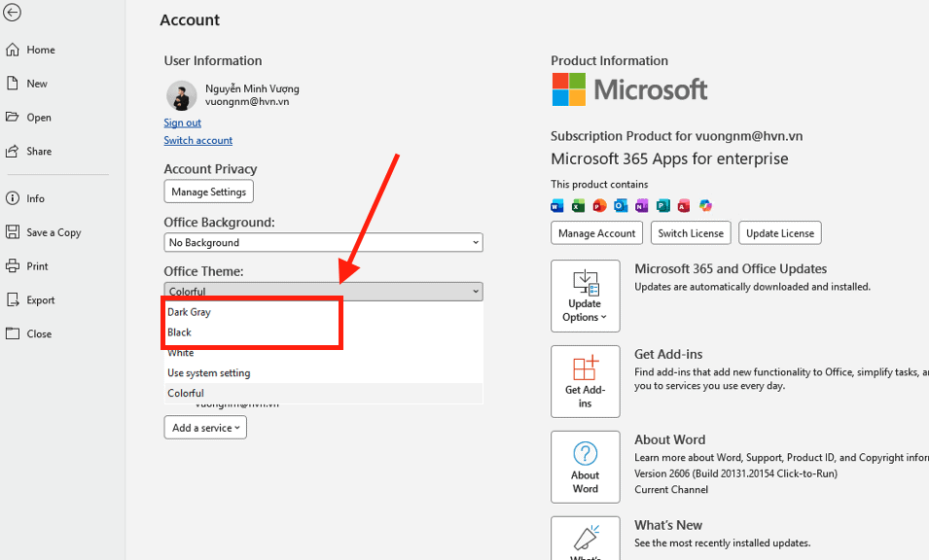Image resolution: width=929 pixels, height=560 pixels.
Task: Click the Close menu label
Action: [x=39, y=333]
